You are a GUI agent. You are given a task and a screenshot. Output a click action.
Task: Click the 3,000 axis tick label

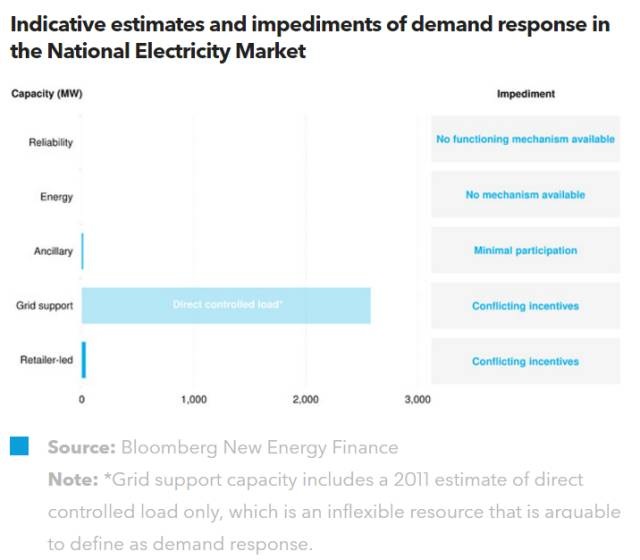tap(417, 399)
